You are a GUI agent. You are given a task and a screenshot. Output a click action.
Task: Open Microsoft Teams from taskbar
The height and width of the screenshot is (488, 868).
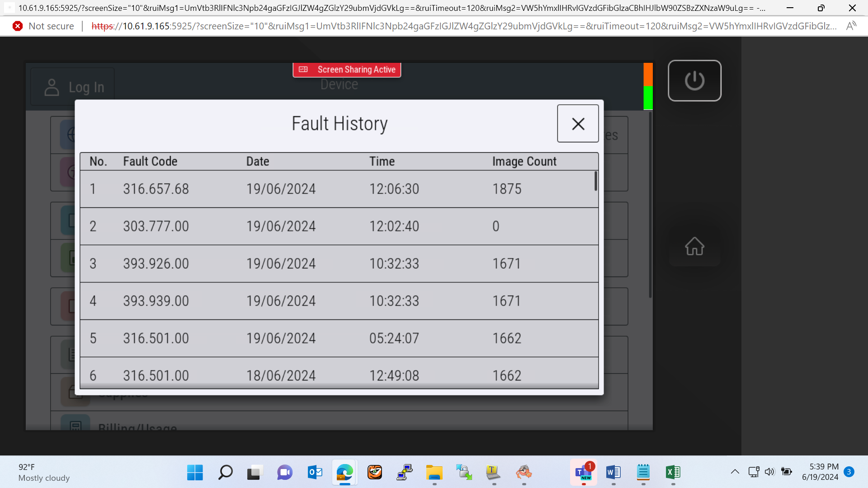(584, 473)
